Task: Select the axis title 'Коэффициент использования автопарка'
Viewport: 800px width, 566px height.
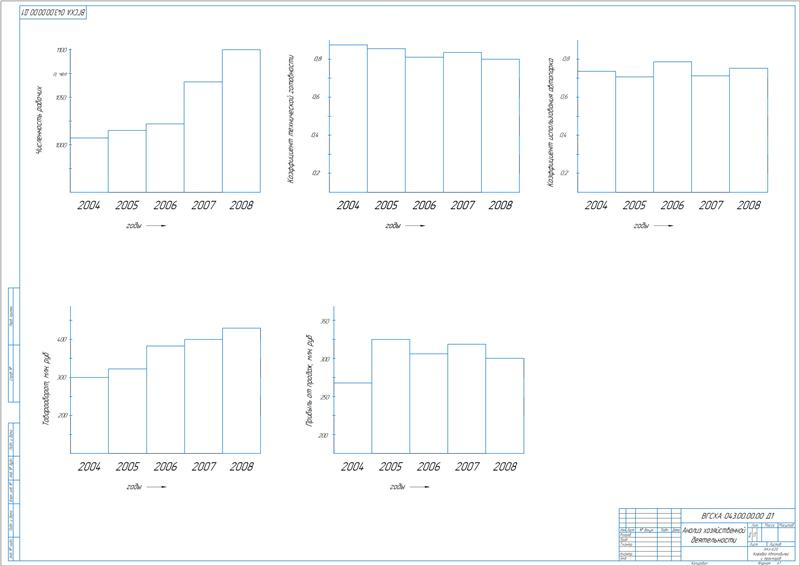Action: 551,121
